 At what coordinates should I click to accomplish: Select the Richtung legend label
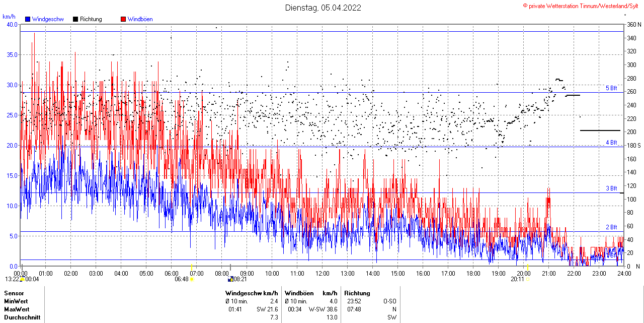click(91, 19)
